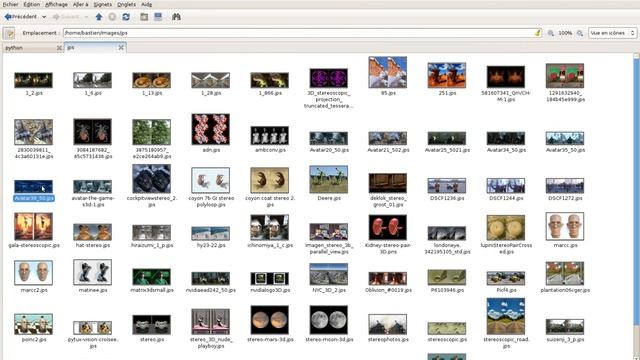Screen dimensions: 640x360
Task: Open the Suivant history dropdown arrow
Action: [x=86, y=17]
